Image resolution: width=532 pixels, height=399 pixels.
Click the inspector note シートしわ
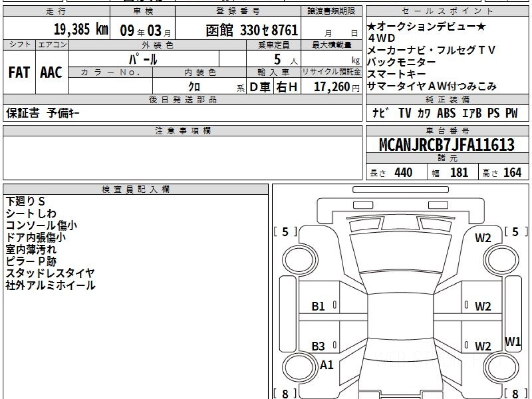[31, 213]
